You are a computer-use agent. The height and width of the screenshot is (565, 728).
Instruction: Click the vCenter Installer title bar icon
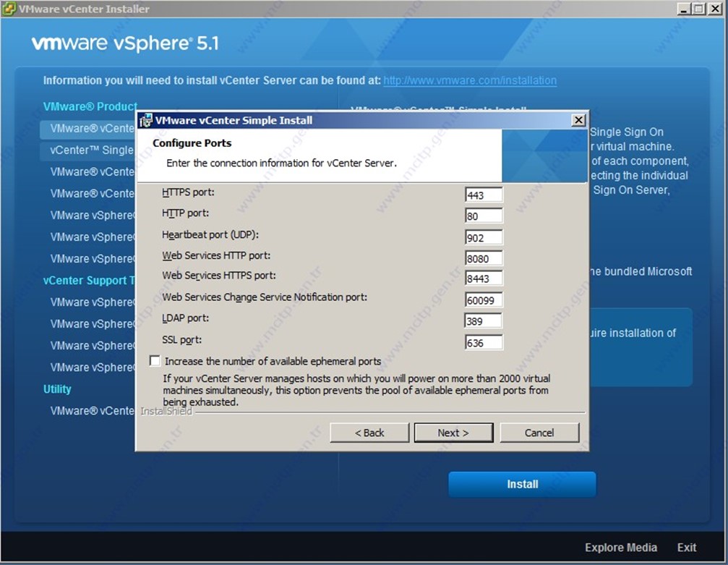(9, 9)
